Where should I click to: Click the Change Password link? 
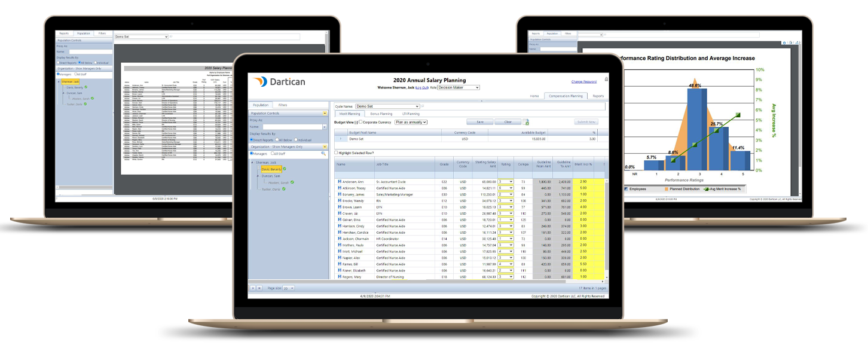click(x=583, y=81)
